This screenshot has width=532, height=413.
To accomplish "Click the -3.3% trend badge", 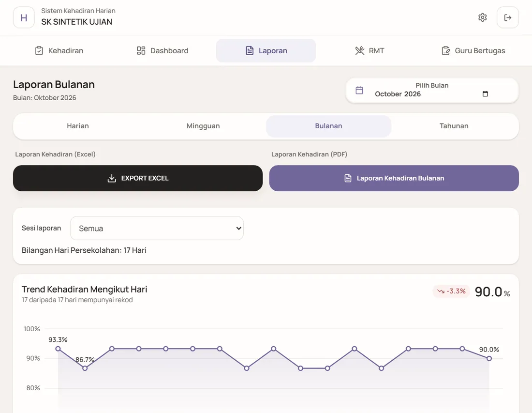I will point(451,291).
